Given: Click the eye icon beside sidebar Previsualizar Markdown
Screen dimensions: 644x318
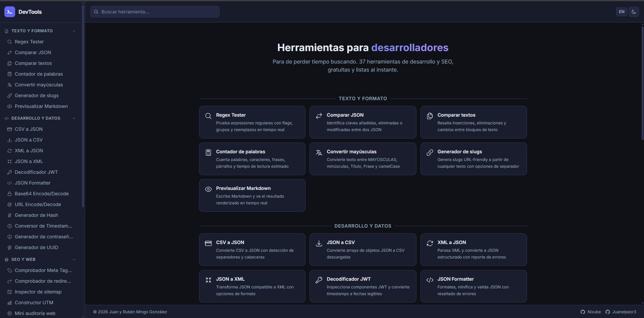Looking at the screenshot, I should [9, 106].
